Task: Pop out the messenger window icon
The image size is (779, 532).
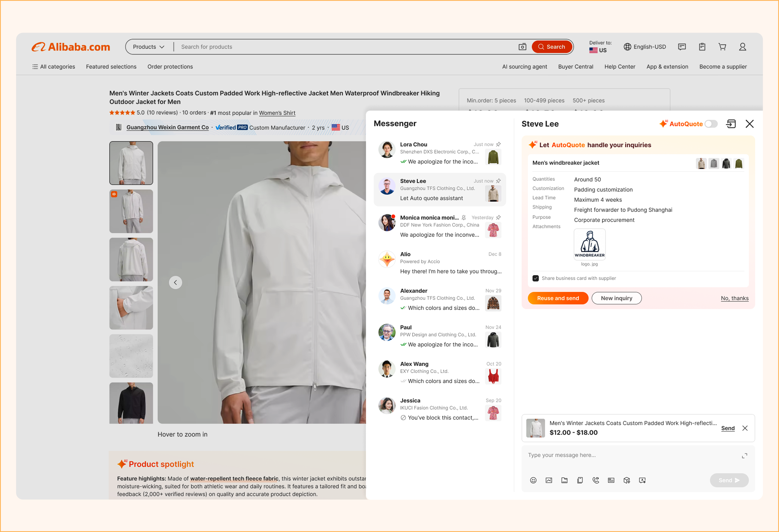Action: coord(731,124)
